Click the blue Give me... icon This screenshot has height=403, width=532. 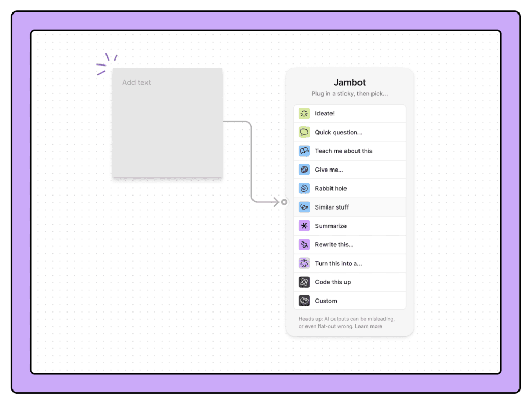[x=304, y=170]
